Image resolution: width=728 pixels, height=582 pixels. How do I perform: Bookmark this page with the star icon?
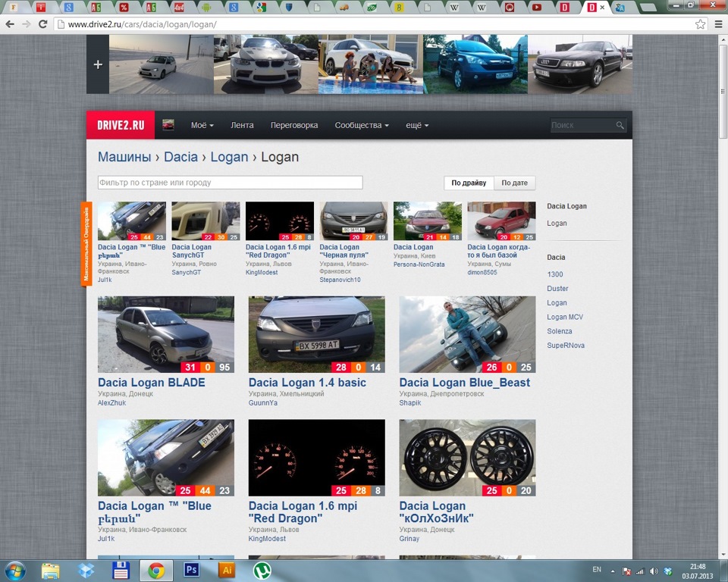(700, 24)
